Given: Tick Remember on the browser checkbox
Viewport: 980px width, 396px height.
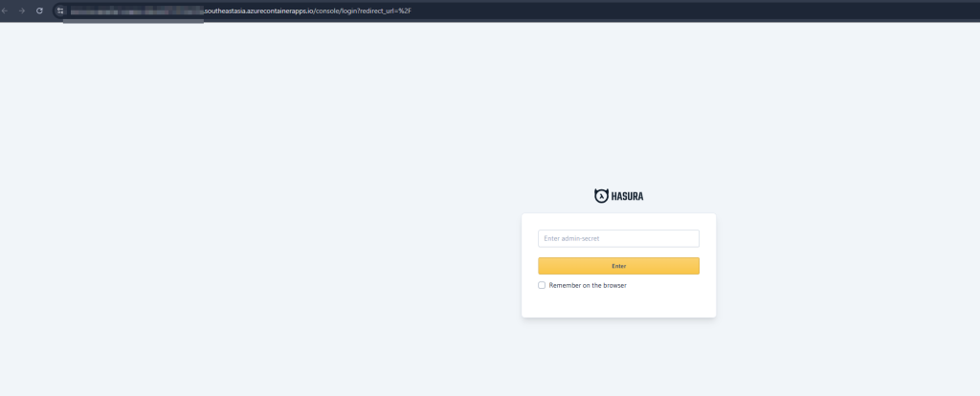Looking at the screenshot, I should pos(542,285).
